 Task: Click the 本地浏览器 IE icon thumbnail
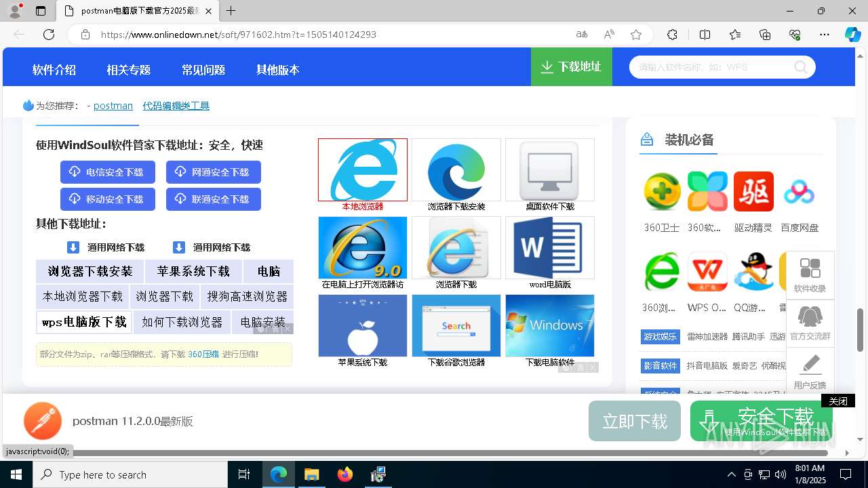click(x=363, y=170)
